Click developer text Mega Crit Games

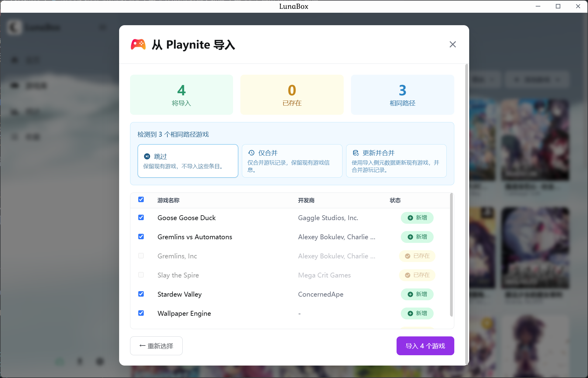point(324,275)
